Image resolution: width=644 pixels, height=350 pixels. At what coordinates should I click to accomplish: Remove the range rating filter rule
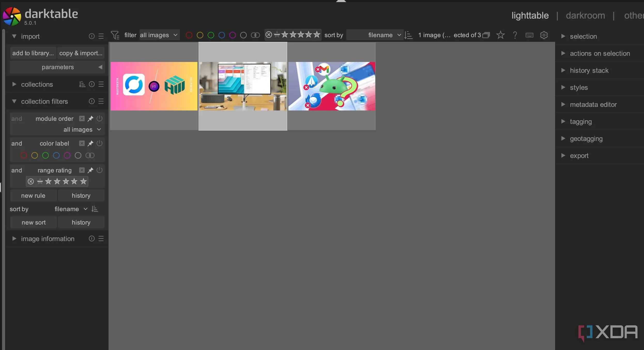pyautogui.click(x=82, y=170)
